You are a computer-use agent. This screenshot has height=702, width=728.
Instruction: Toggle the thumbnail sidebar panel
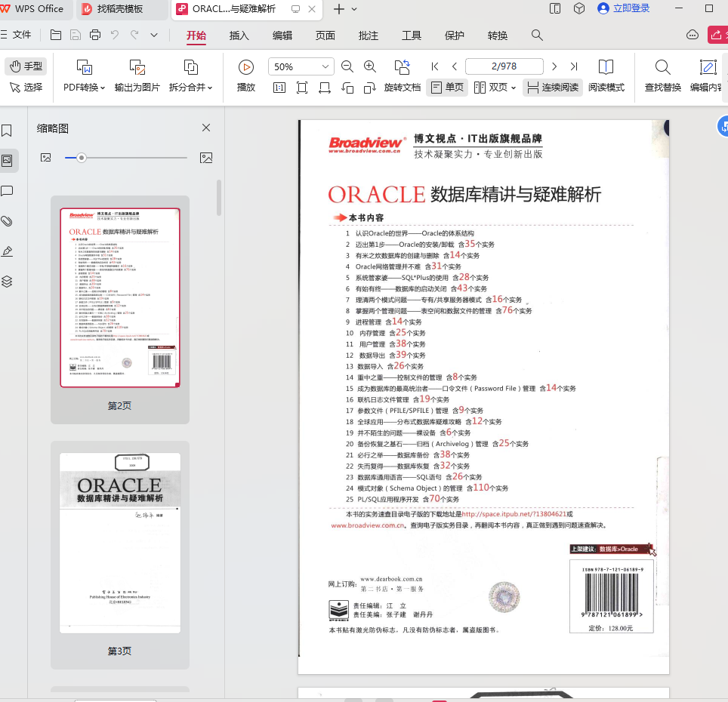[8, 161]
